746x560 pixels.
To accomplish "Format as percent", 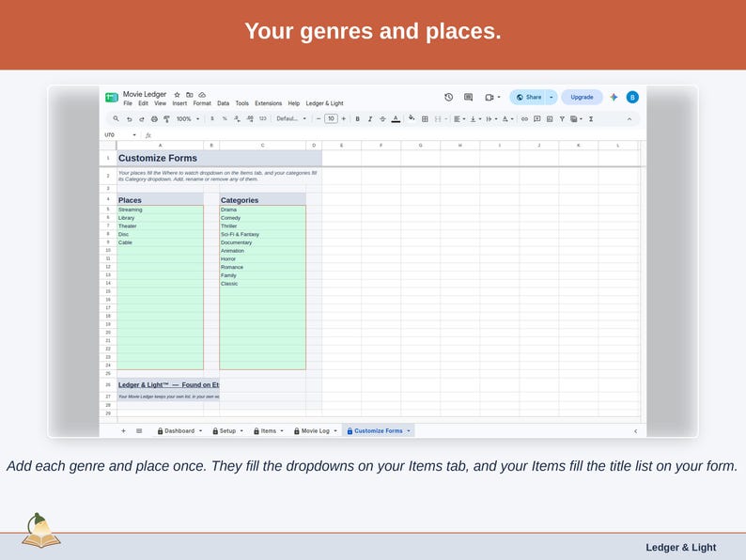I will tap(225, 119).
